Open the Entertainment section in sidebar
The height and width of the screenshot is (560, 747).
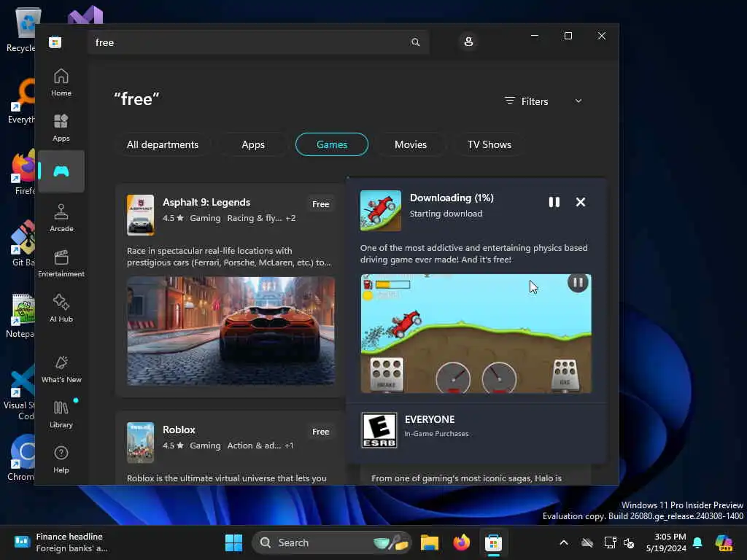point(61,263)
